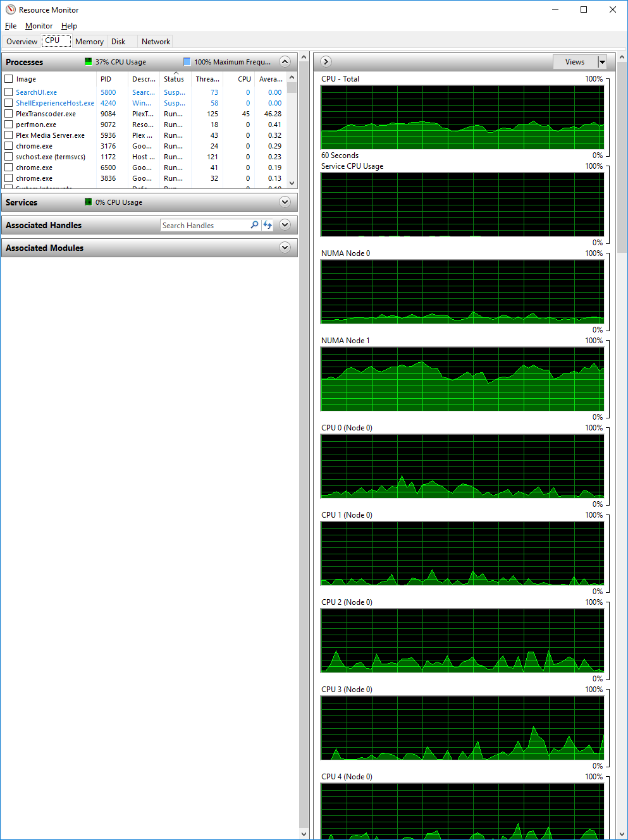This screenshot has height=840, width=628.
Task: Sort by the Description column header
Action: point(144,79)
